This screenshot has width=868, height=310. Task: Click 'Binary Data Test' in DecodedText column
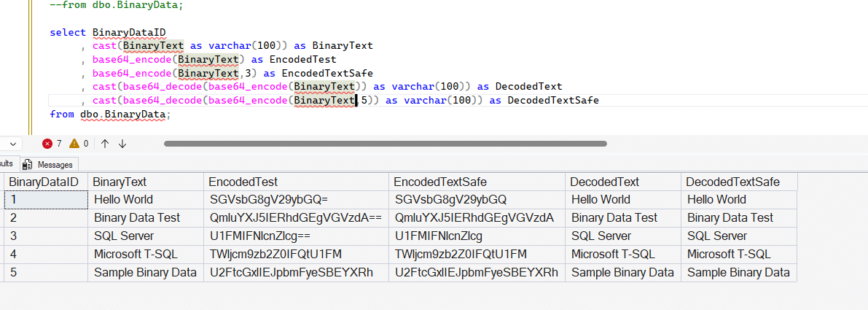(623, 218)
